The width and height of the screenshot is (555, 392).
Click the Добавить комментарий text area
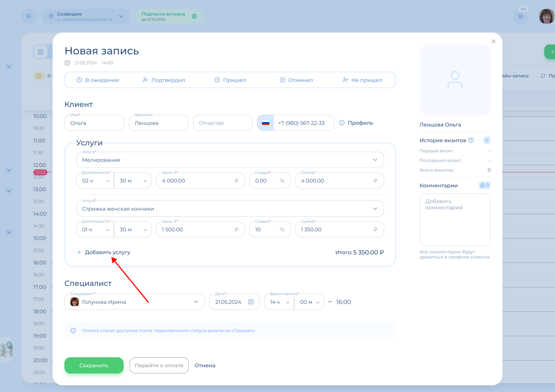tap(455, 220)
